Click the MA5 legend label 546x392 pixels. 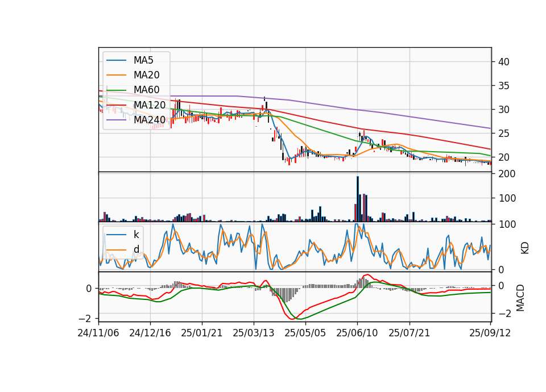click(143, 60)
